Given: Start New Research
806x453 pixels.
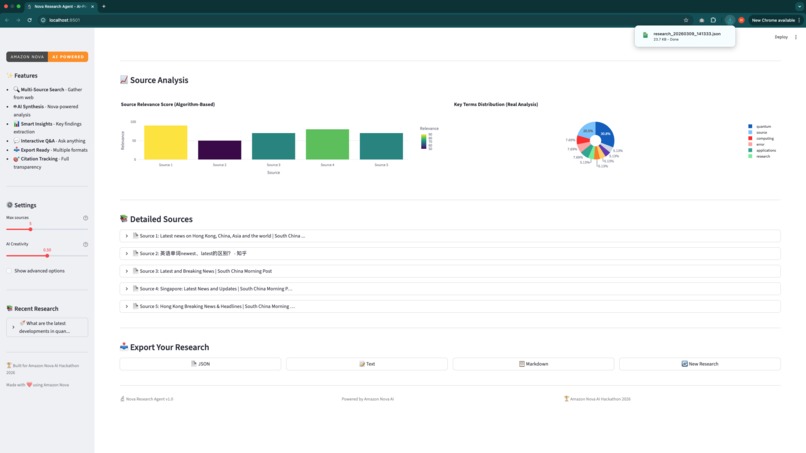Looking at the screenshot, I should [700, 364].
